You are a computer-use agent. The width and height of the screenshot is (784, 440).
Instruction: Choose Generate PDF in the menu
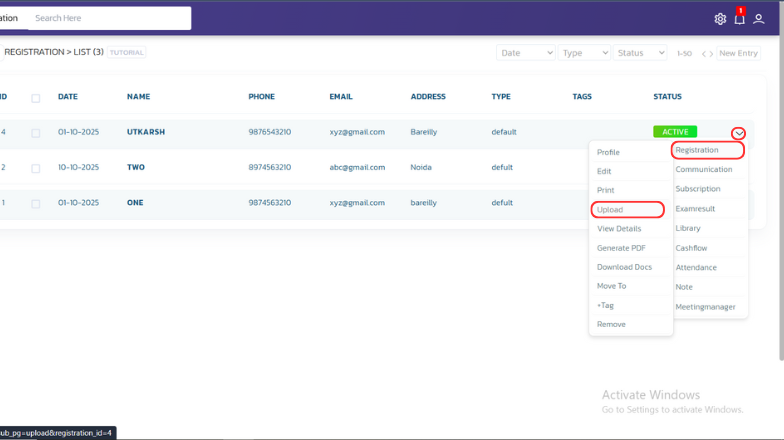click(x=621, y=248)
